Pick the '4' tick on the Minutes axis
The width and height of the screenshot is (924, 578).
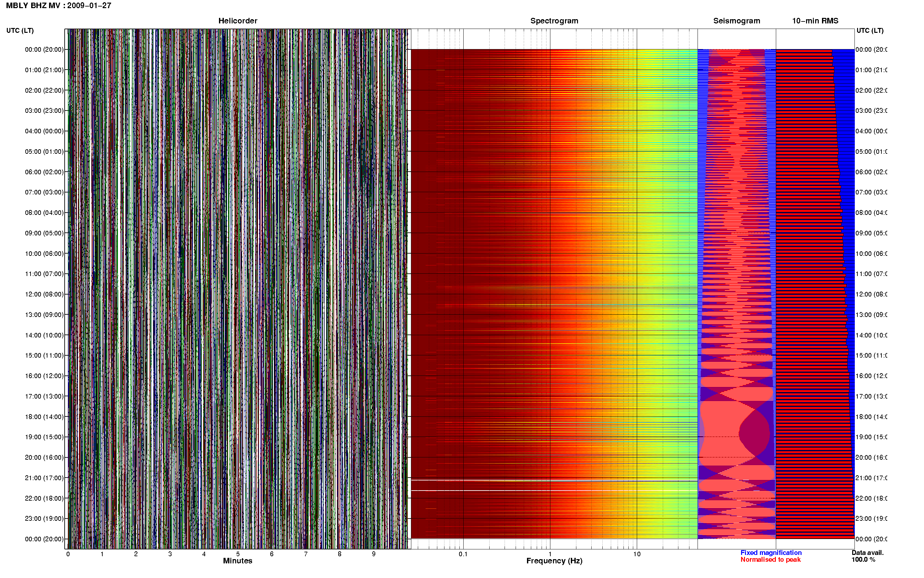(204, 554)
